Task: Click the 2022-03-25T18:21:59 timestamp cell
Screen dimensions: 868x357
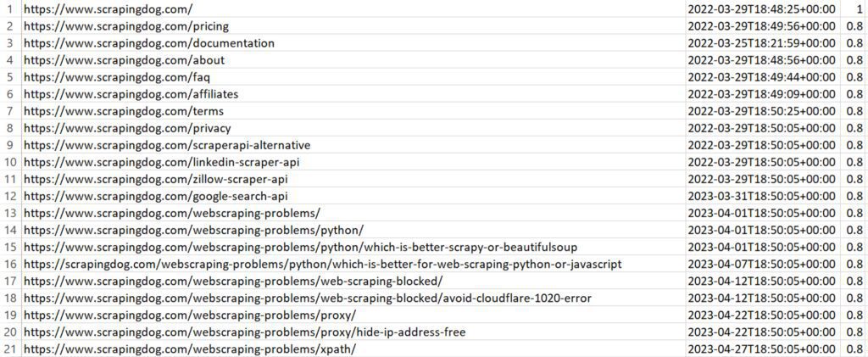Action: point(763,43)
